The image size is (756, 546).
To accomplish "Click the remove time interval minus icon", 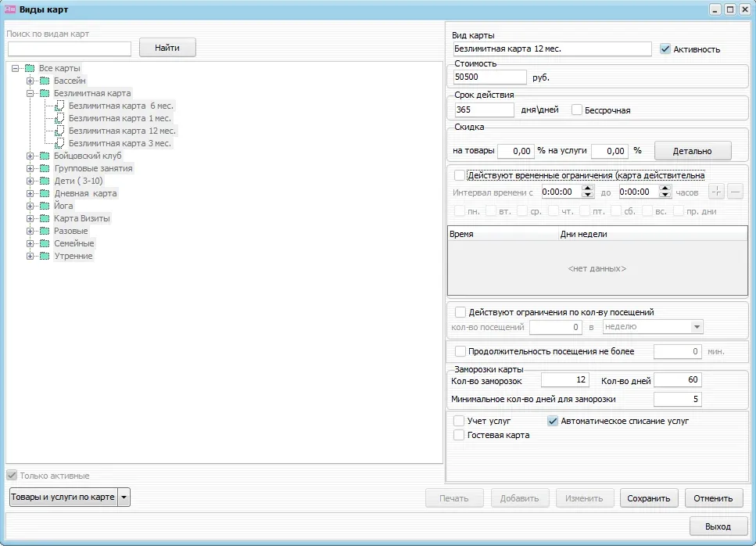I will [x=735, y=192].
